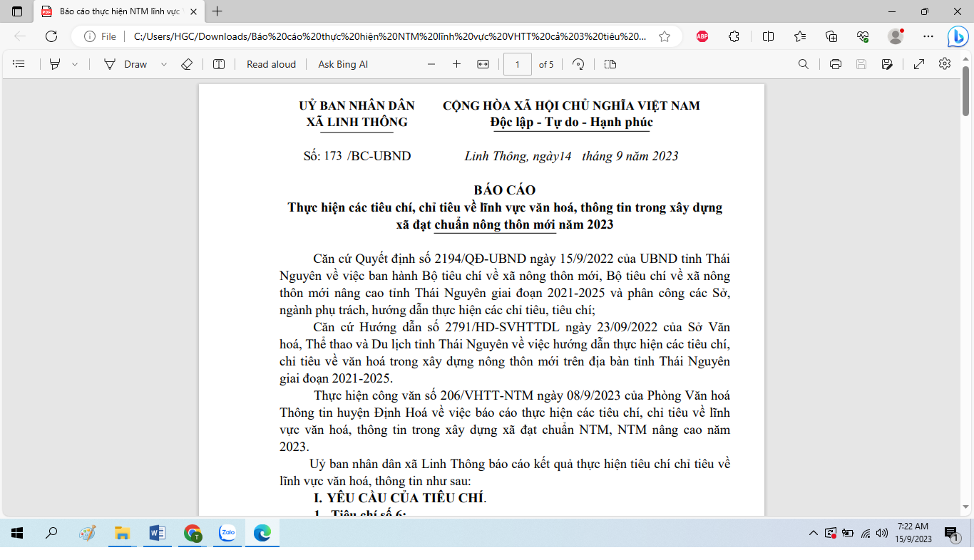Open a new browser tab
The height and width of the screenshot is (560, 974).
point(217,11)
